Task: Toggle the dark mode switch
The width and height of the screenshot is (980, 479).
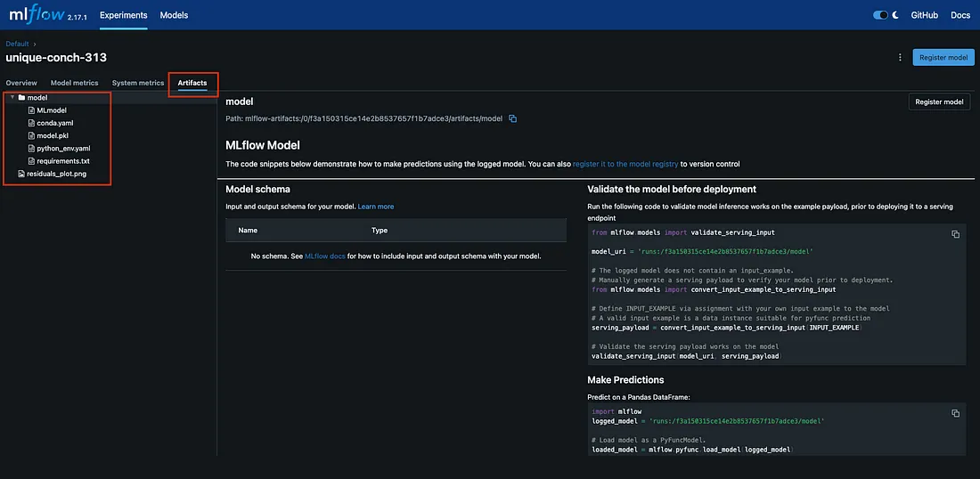Action: pos(880,15)
